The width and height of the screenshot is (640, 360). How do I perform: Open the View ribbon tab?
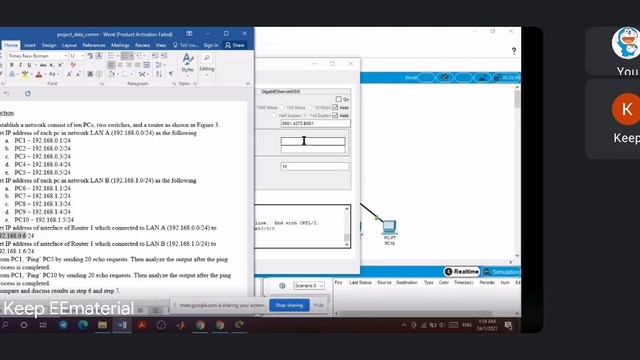161,45
